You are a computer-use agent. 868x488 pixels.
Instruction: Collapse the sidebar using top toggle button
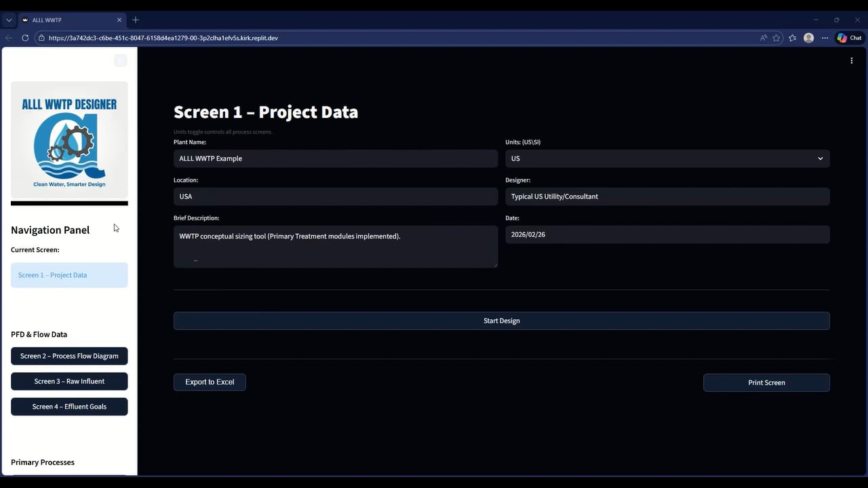click(121, 61)
